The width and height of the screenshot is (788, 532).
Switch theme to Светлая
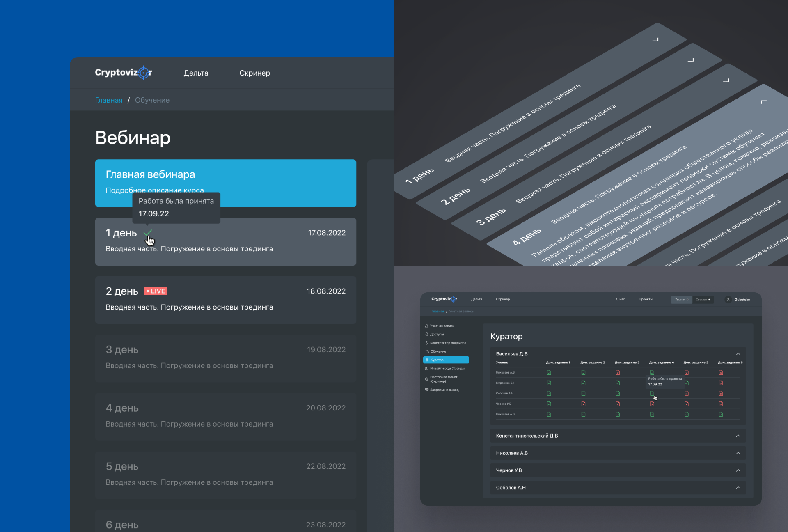point(703,299)
